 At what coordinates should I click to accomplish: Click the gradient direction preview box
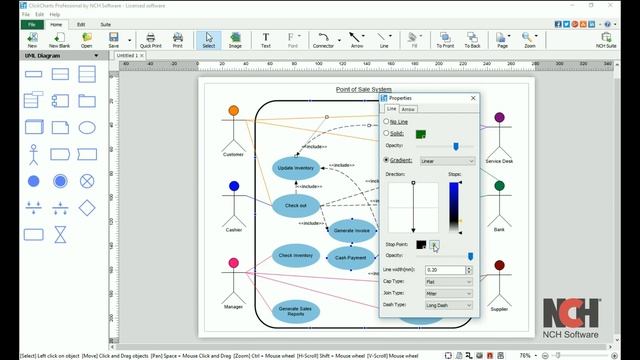pos(413,207)
